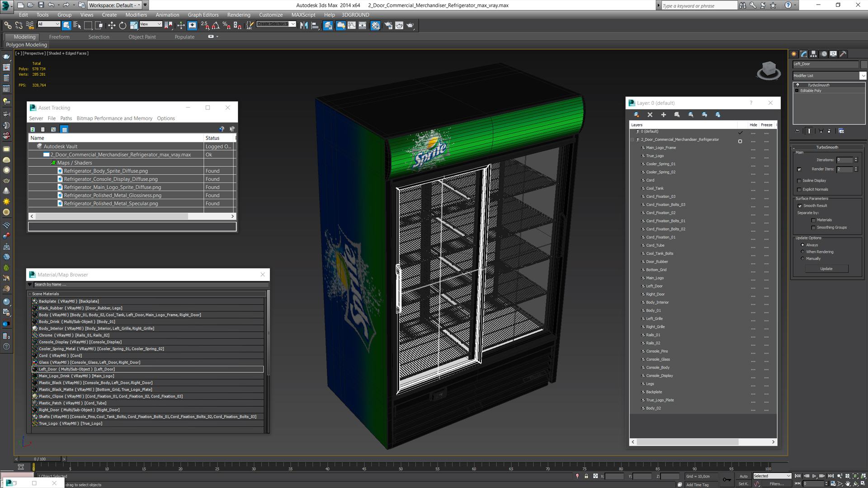The width and height of the screenshot is (868, 488).
Task: Activate Select and Scale tool
Action: click(x=133, y=25)
